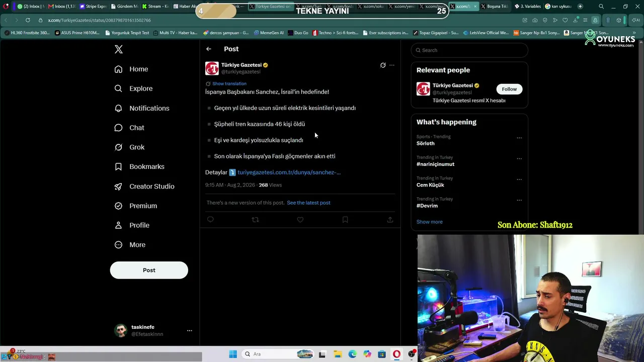Open Notifications from the sidebar

(x=142, y=108)
